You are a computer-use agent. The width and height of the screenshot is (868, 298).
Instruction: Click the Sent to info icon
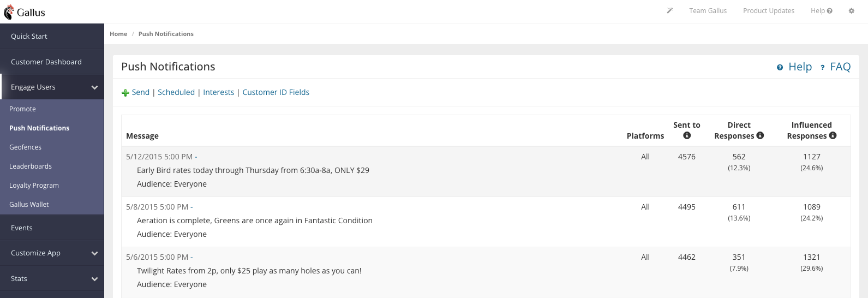coord(687,136)
